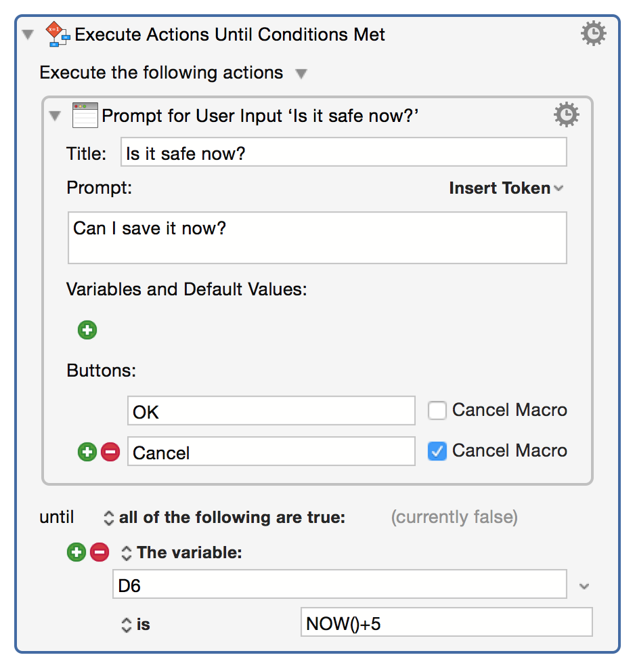
Task: Change 'The variable' condition type
Action: click(181, 552)
